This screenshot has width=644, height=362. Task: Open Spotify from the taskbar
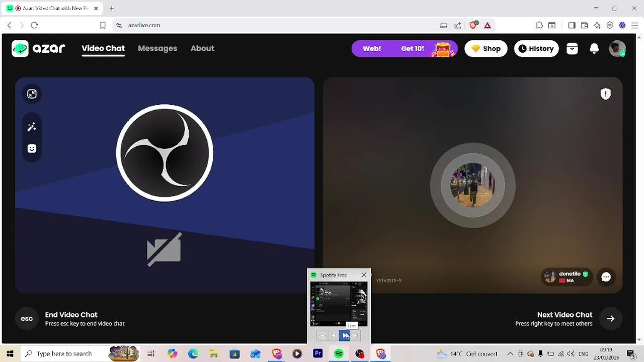tap(339, 354)
